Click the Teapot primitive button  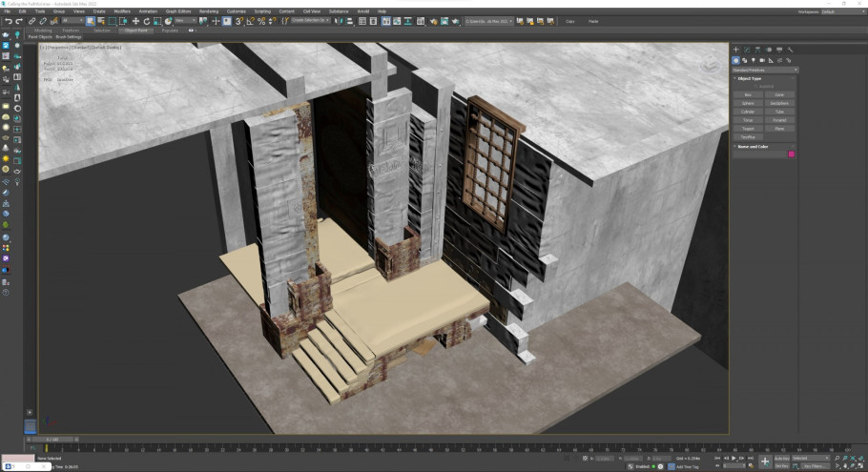[x=748, y=129]
